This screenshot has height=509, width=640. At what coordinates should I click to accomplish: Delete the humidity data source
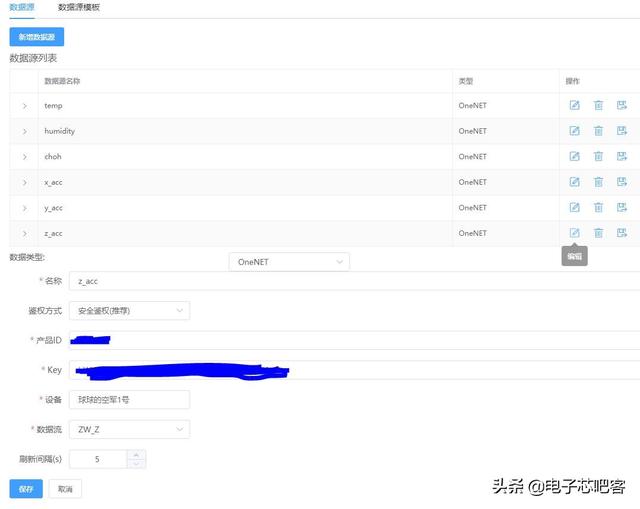(598, 131)
